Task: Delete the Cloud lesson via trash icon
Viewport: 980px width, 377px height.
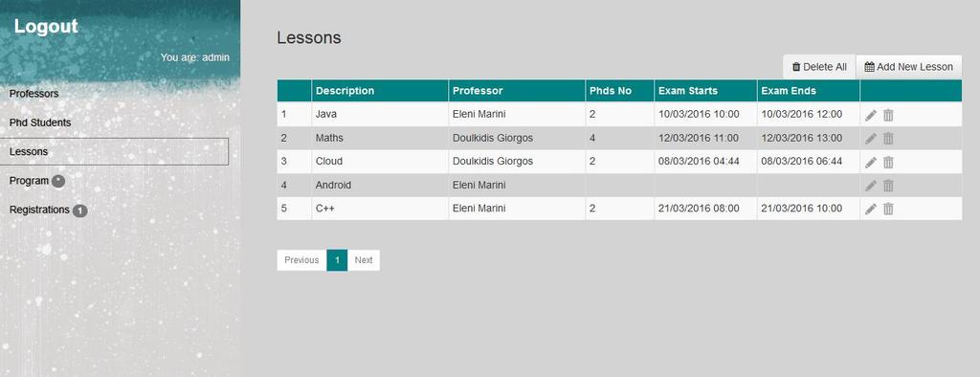Action: pyautogui.click(x=888, y=162)
